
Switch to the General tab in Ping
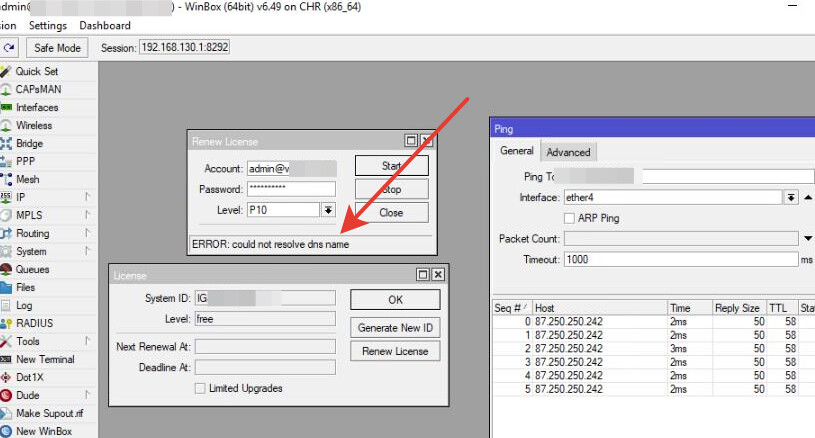tap(517, 151)
